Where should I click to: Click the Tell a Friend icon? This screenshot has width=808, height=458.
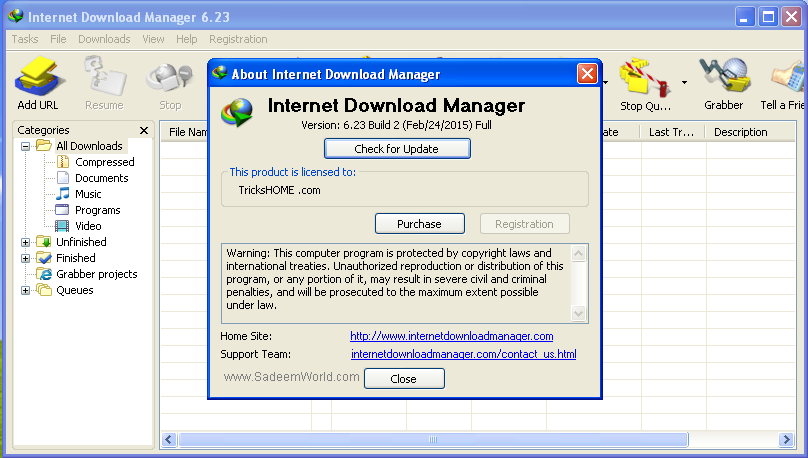tap(789, 77)
